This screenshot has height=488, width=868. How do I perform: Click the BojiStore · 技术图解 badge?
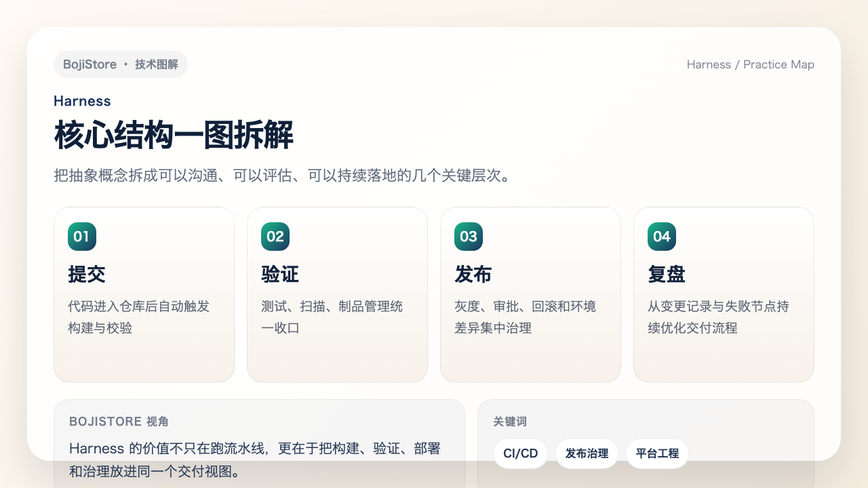[x=121, y=64]
